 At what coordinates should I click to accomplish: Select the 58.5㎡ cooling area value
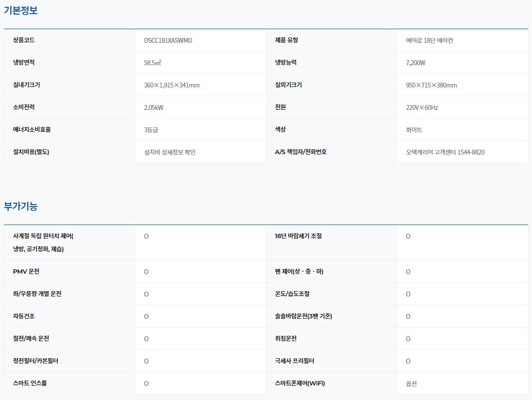click(152, 63)
